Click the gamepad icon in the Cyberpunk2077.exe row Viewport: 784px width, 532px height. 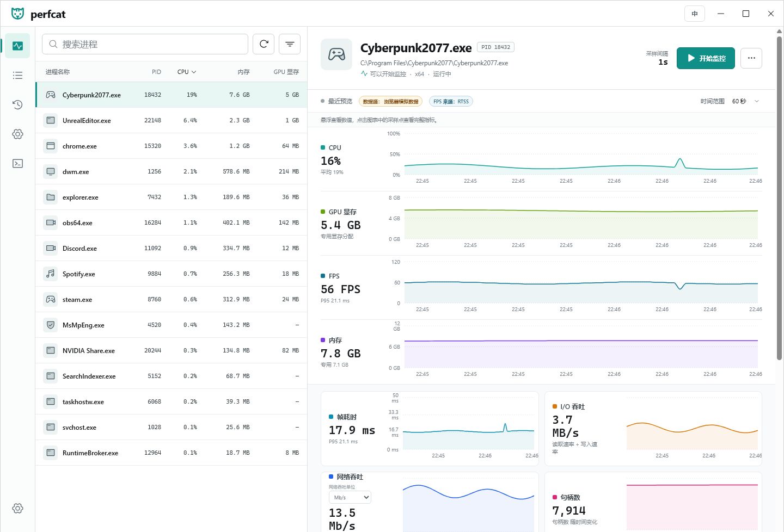click(x=51, y=95)
